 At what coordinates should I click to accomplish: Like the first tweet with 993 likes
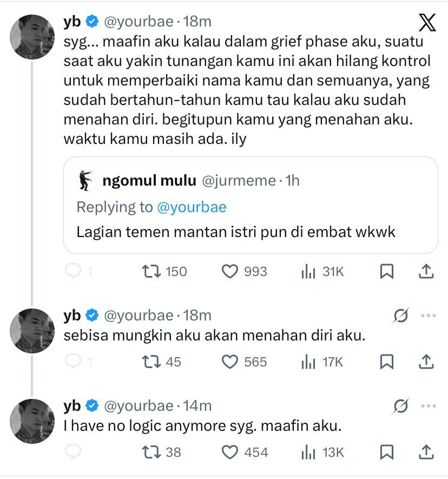coord(231,271)
